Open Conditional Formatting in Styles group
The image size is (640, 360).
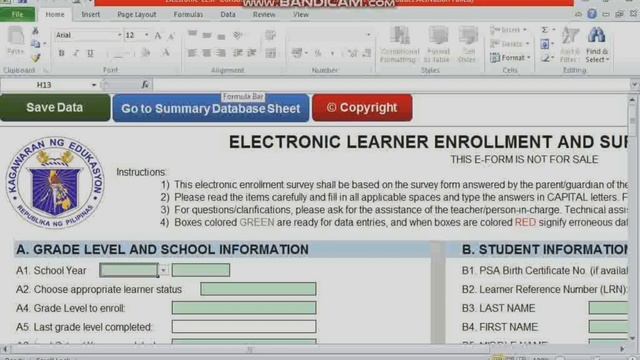coord(400,44)
